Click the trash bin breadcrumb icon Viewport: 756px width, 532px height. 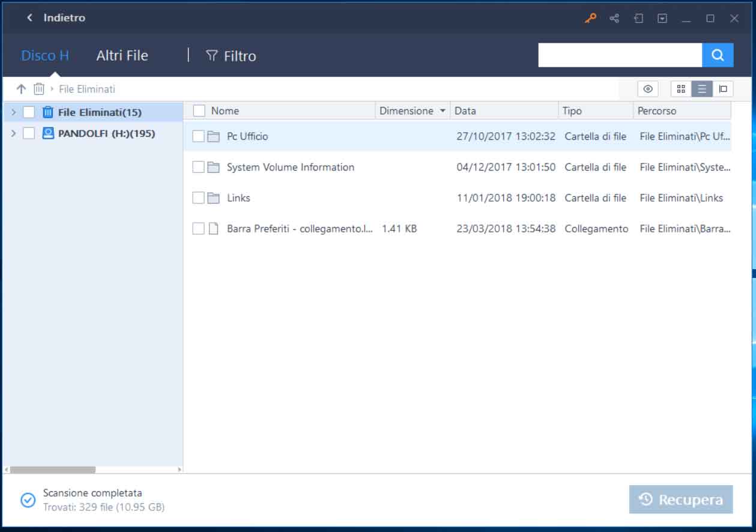[39, 89]
